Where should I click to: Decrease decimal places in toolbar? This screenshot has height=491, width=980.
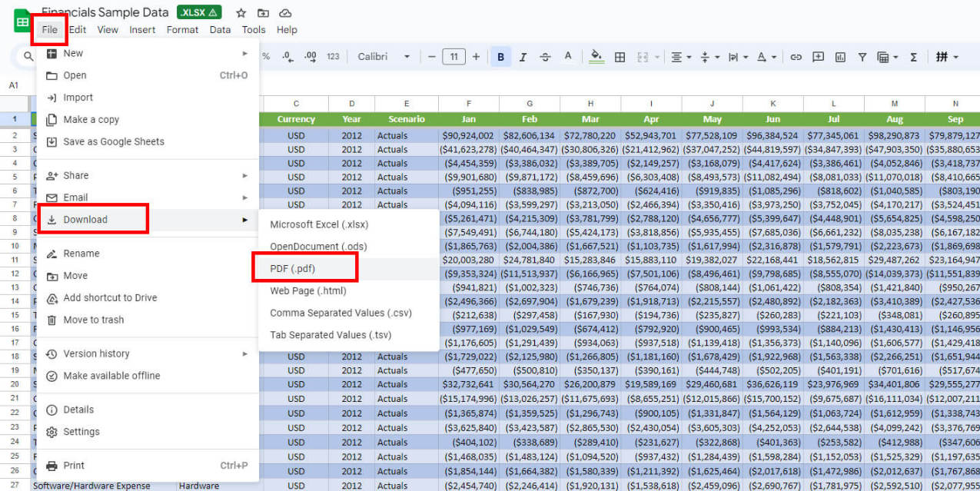tap(287, 57)
